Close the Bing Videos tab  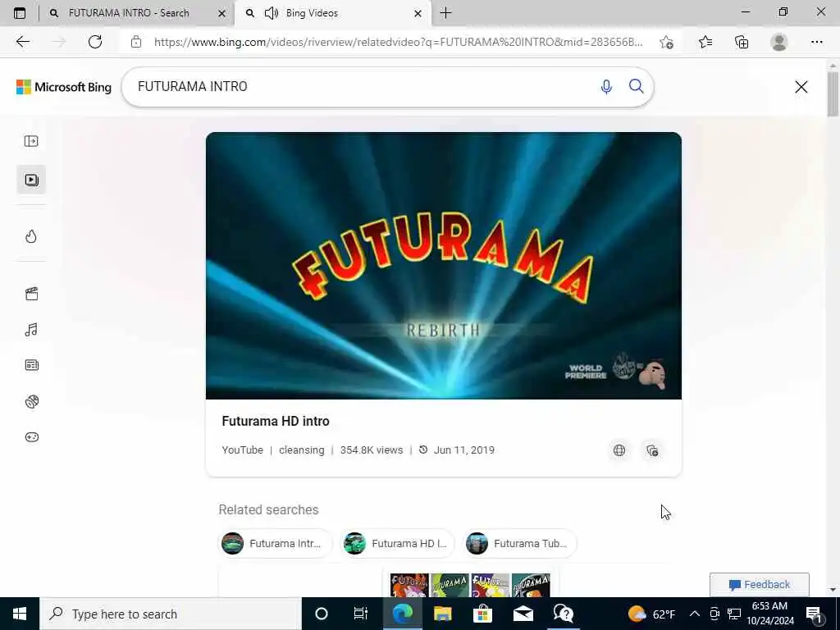coord(418,13)
